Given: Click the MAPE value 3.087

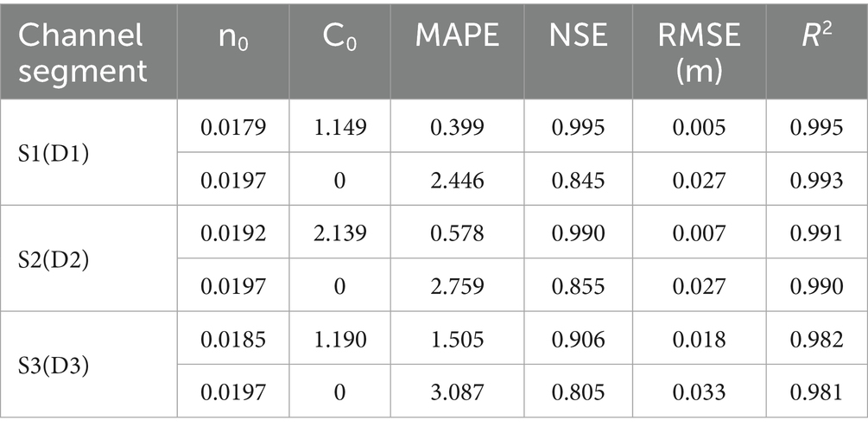Looking at the screenshot, I should coord(457,392).
